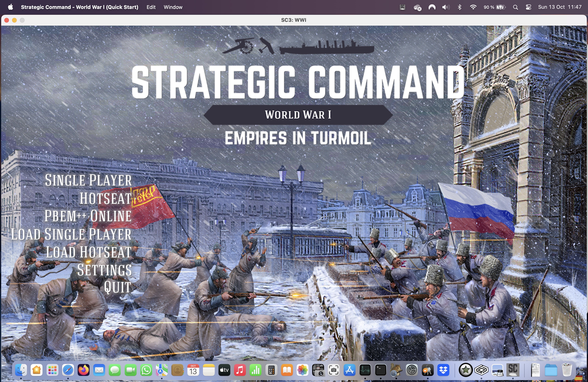Open Firefox from the dock
Viewport: 588px width, 382px height.
83,370
